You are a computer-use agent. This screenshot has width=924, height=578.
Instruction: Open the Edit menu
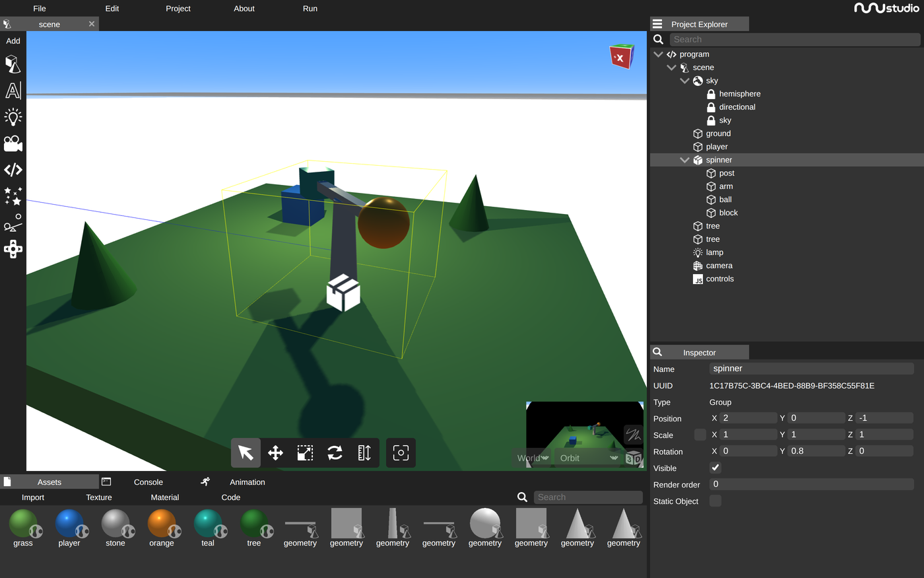point(112,9)
